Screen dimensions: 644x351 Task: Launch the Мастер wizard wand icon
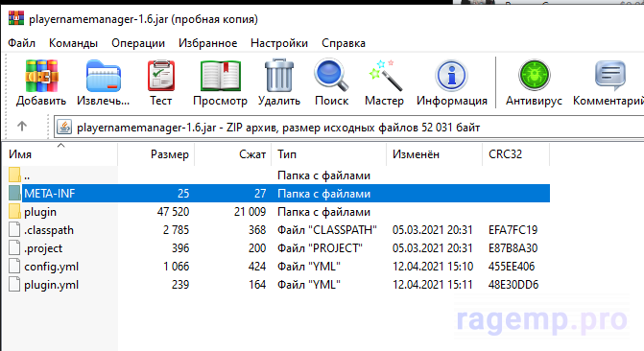385,75
